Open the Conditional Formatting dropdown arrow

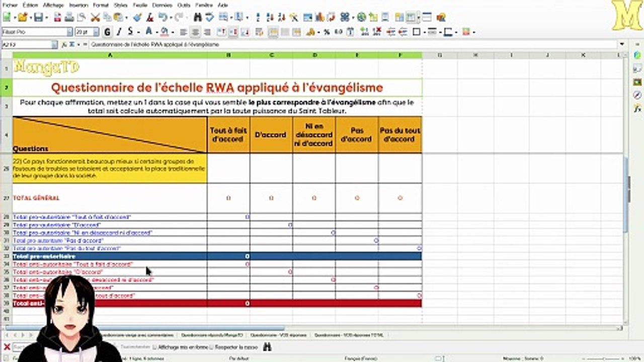point(474,32)
